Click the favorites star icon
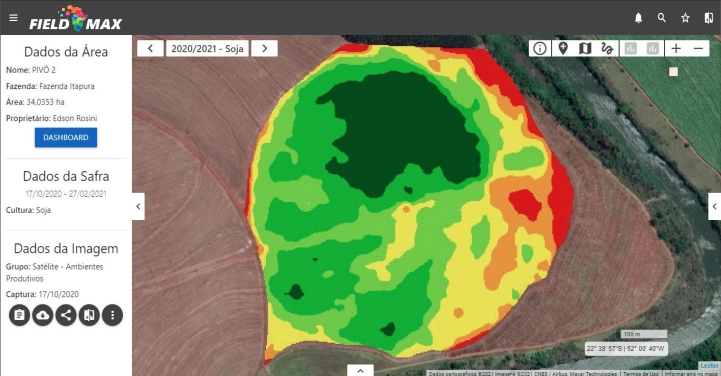Screen dimensions: 721x376 pos(685,18)
